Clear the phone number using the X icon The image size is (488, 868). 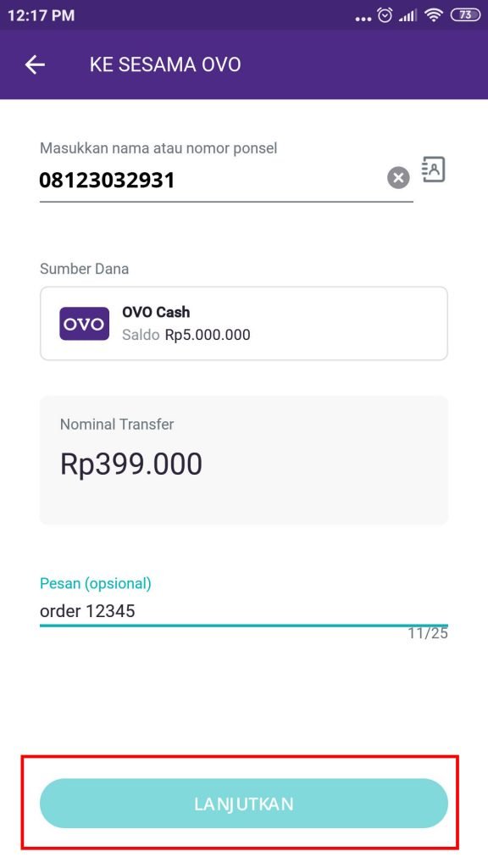tap(397, 177)
